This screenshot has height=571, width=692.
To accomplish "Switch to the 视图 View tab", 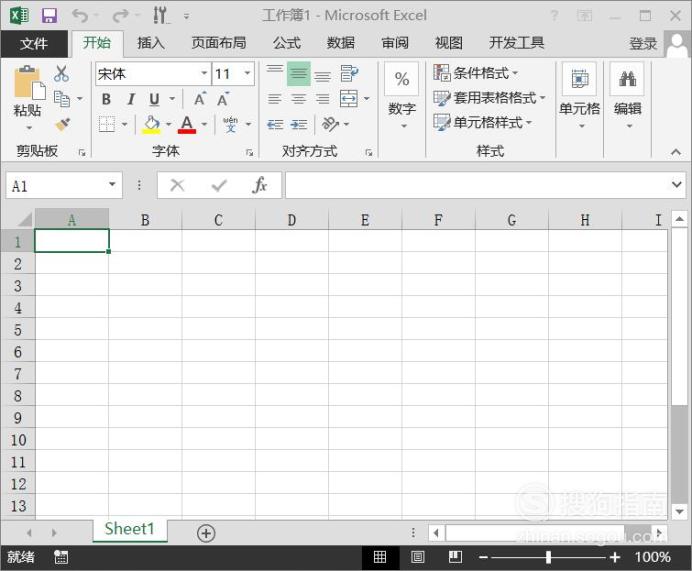I will (449, 43).
